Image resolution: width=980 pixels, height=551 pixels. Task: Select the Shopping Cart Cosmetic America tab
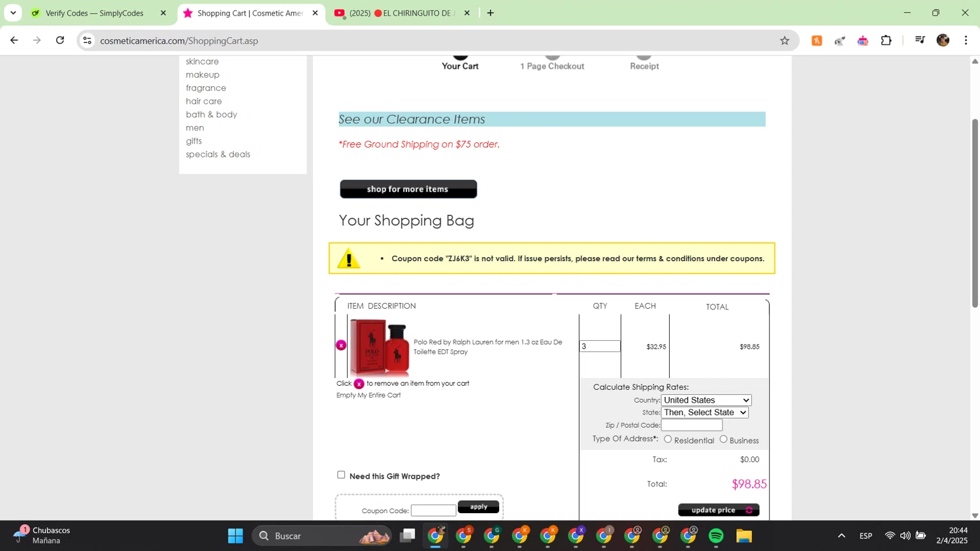pos(250,13)
